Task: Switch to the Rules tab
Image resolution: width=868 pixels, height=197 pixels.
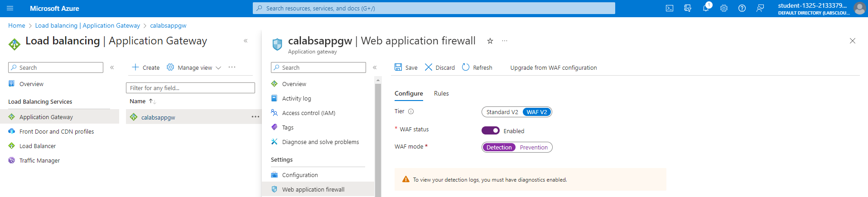Action: [441, 93]
